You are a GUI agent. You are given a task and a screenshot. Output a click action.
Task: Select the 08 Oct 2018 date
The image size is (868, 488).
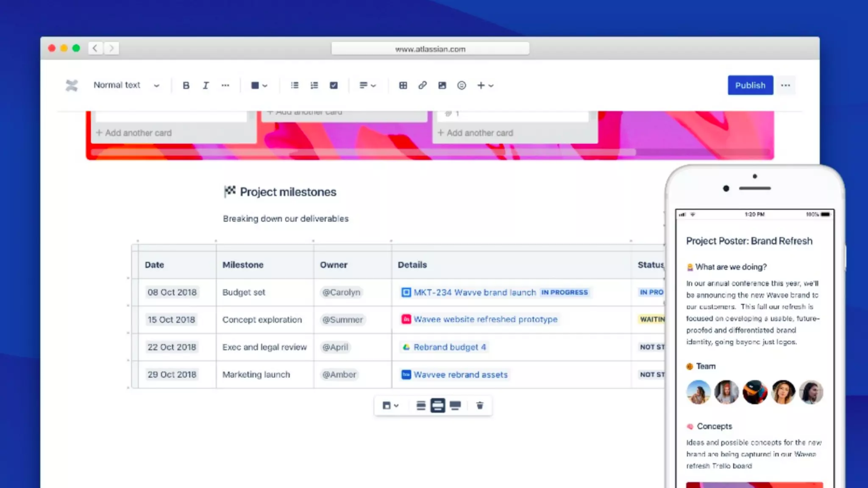pos(172,292)
